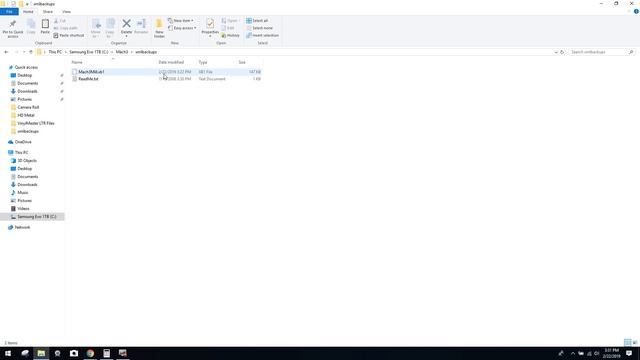Open Music folder in sidebar

coord(22,193)
